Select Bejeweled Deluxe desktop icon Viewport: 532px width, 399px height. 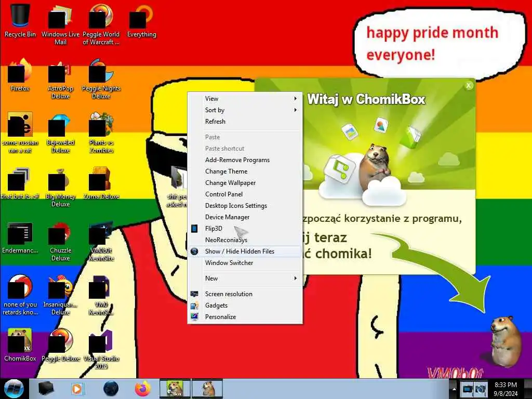coord(60,132)
